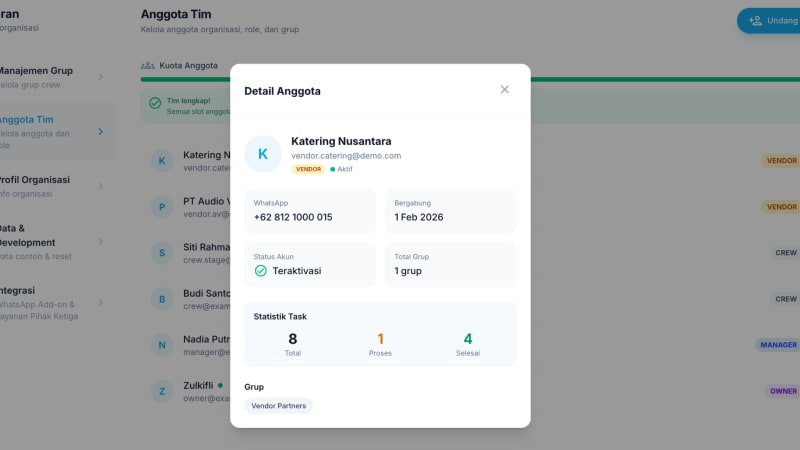Click the Tim lengkap check icon
Viewport: 800px width, 450px height.
click(155, 103)
